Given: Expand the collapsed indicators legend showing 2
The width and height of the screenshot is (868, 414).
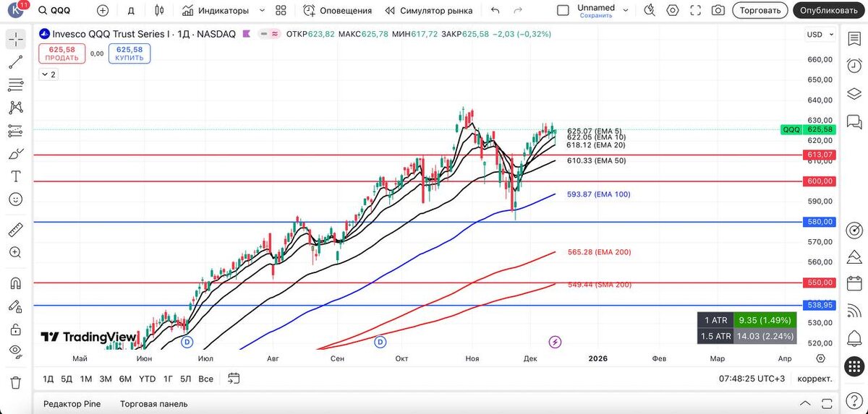Looking at the screenshot, I should pos(48,74).
